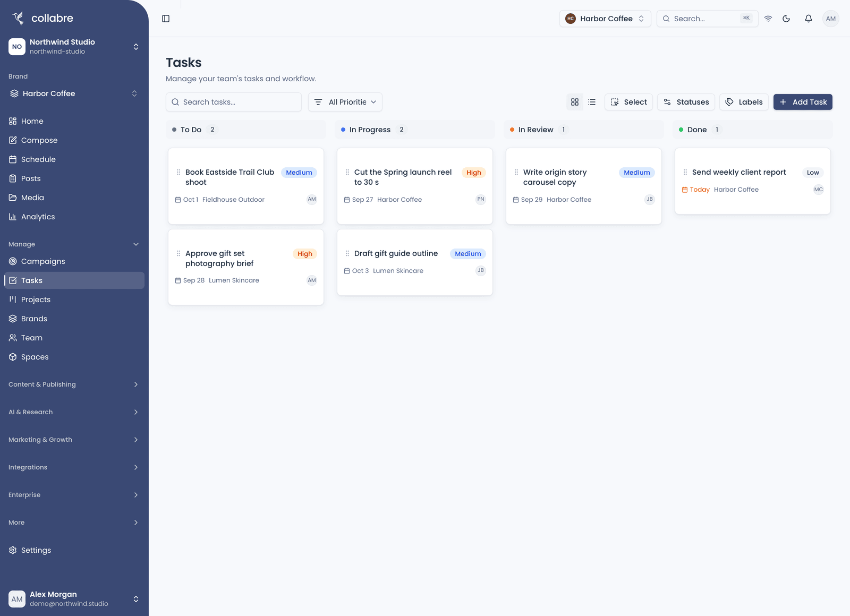
Task: Open Statuses settings
Action: coord(686,102)
